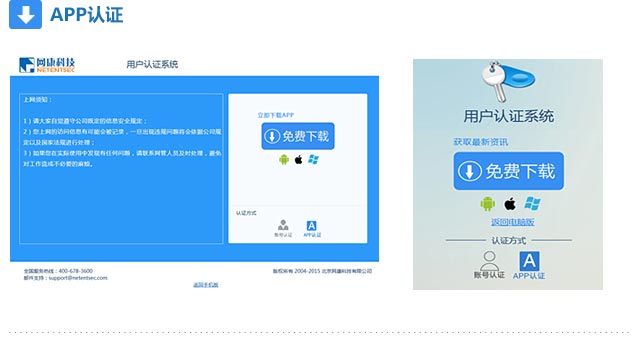Click 免费下载 button in desktop panel
Screen dimensions: 633x363
[298, 136]
